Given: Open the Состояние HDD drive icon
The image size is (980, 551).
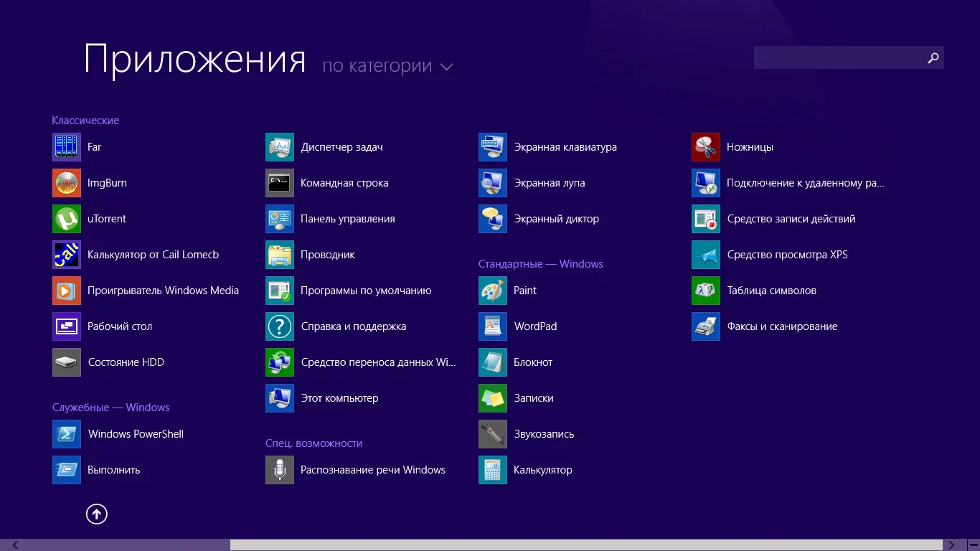Looking at the screenshot, I should coord(67,362).
